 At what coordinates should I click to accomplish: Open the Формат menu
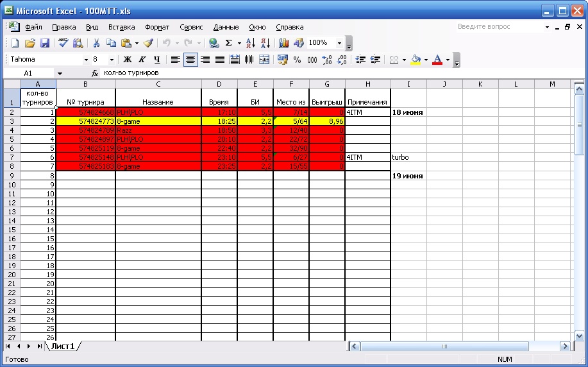pos(157,27)
